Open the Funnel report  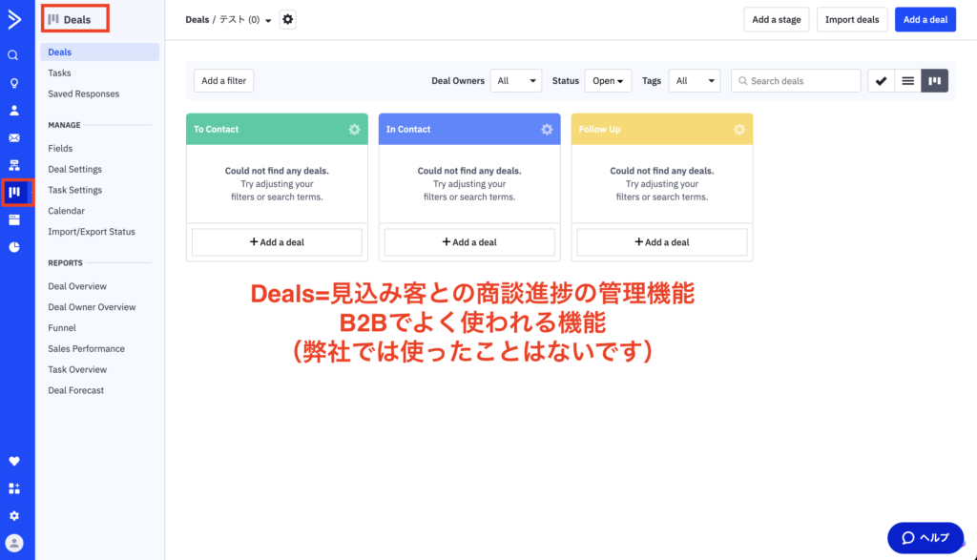coord(62,327)
